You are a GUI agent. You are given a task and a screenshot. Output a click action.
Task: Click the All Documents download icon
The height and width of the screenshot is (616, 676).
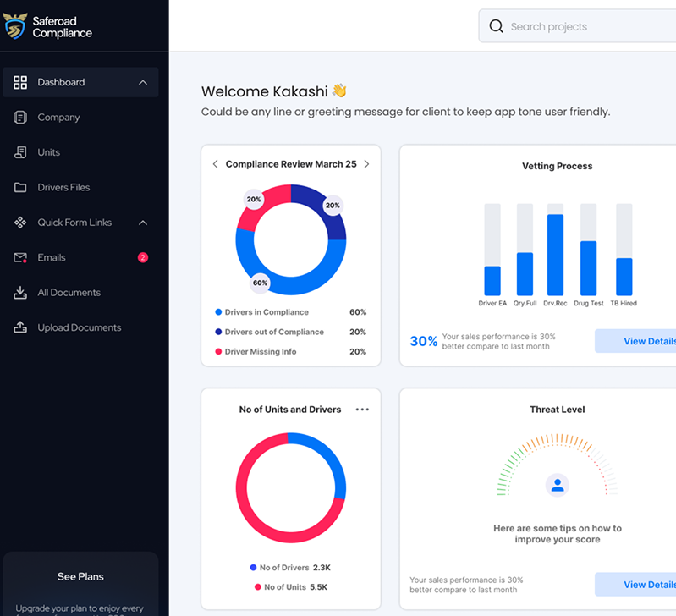pos(20,293)
